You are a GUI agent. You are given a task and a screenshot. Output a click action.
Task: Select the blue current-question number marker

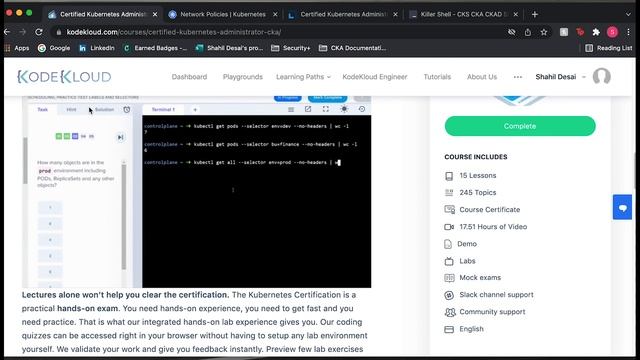click(75, 136)
